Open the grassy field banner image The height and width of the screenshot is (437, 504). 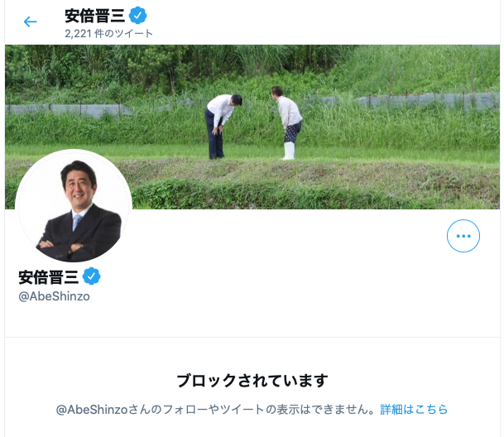(x=252, y=127)
